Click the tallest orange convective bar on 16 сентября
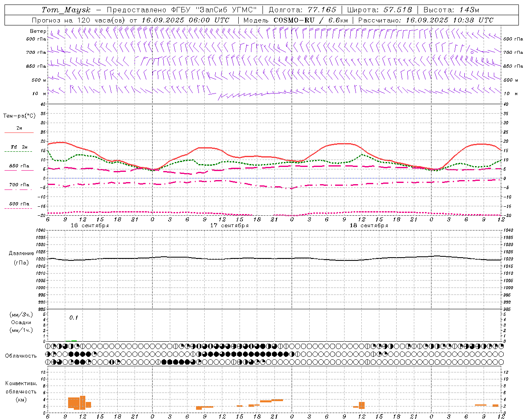This screenshot has height=420, width=525. click(x=82, y=403)
